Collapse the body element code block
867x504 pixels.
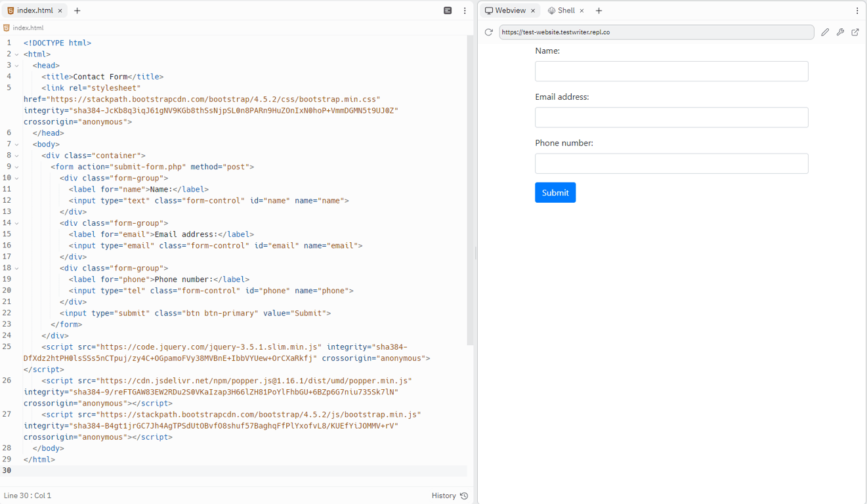point(16,144)
